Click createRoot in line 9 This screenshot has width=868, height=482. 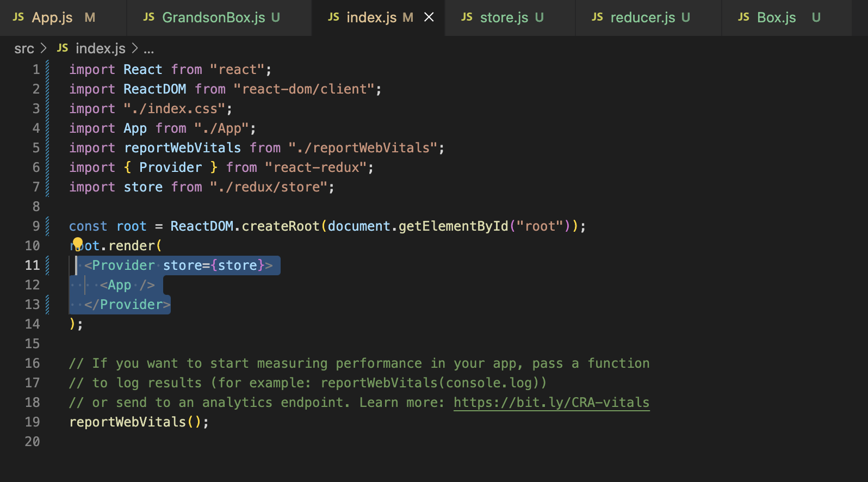coord(281,226)
